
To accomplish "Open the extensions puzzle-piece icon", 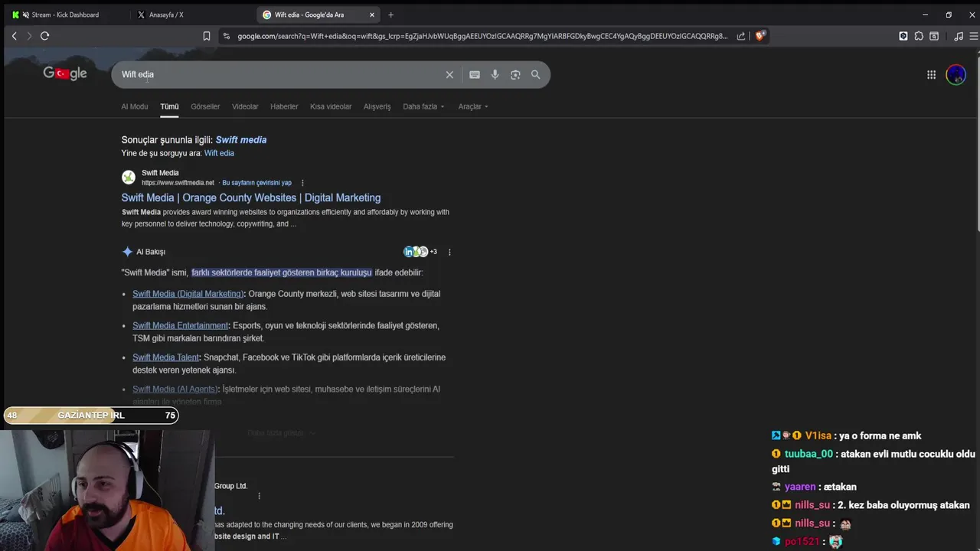I will click(919, 36).
